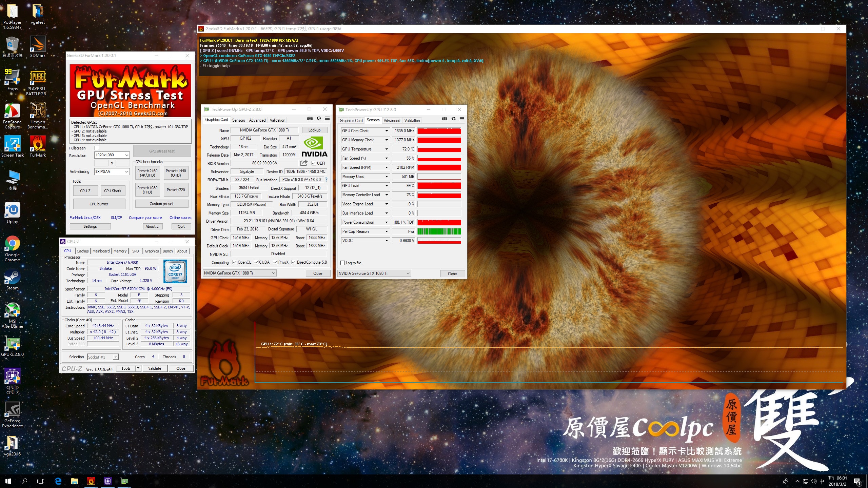Screen dimensions: 868x488
Task: Click the PerfCap Reason green graph bar
Action: [x=439, y=231]
